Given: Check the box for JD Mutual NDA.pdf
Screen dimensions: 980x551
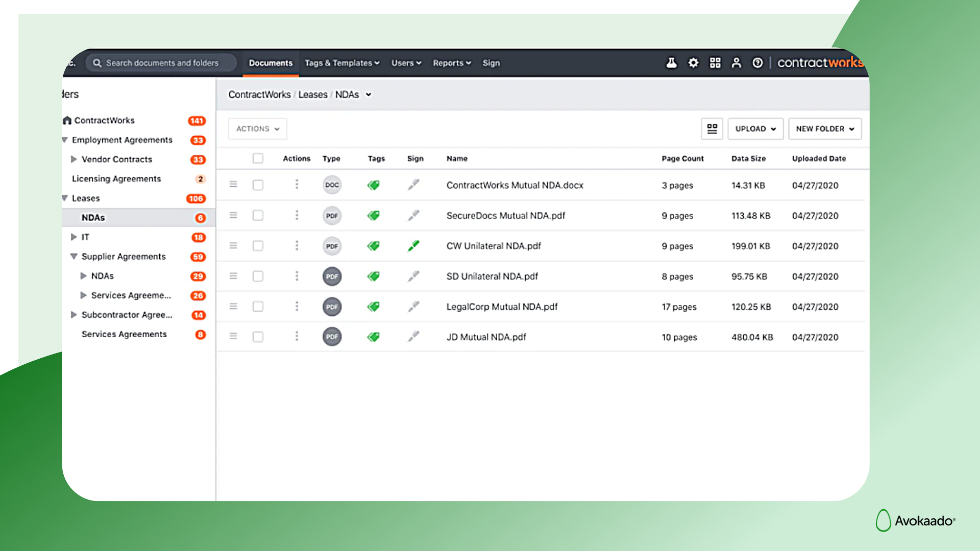Looking at the screenshot, I should click(258, 337).
